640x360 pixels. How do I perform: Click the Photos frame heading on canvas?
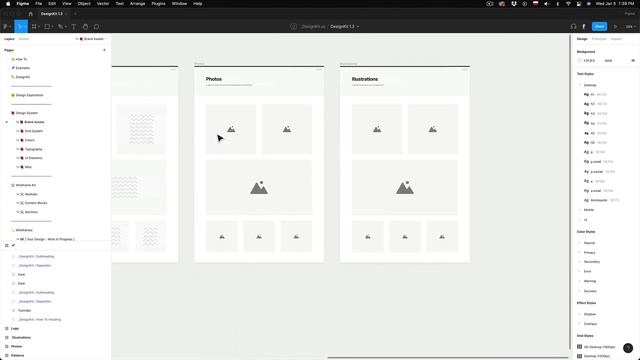213,79
